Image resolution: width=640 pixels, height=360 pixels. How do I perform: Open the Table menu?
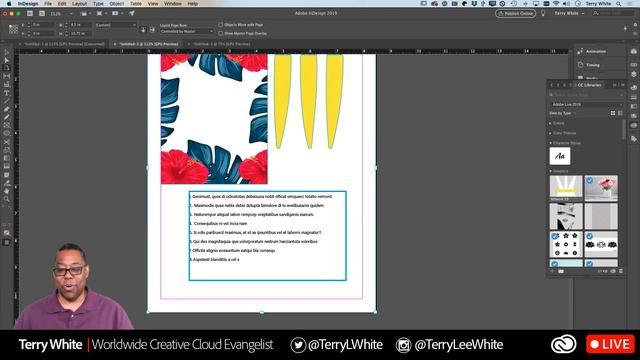(x=136, y=4)
